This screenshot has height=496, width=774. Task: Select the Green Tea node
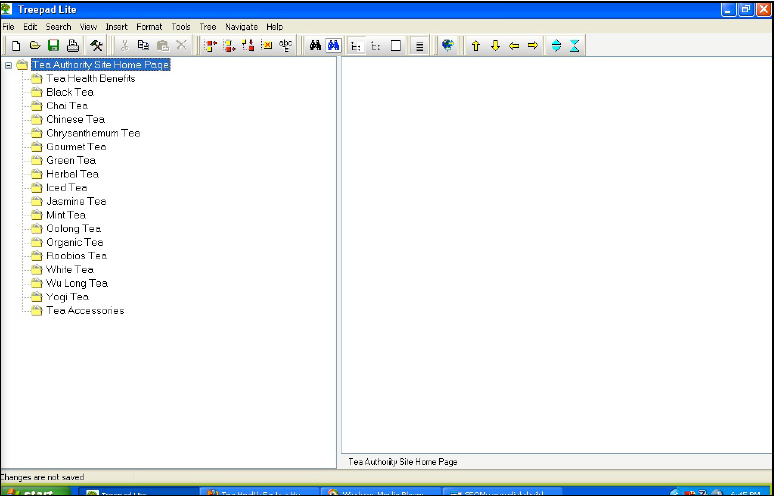pos(71,160)
